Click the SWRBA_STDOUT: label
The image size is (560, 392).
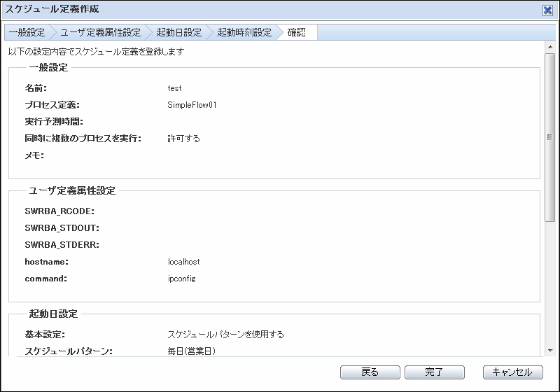point(62,228)
